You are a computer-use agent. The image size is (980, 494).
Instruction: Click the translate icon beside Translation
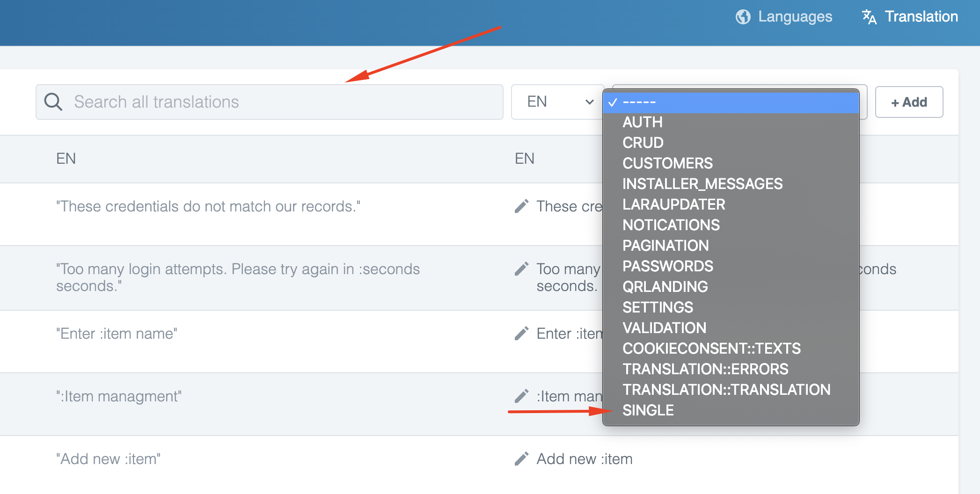pos(869,17)
